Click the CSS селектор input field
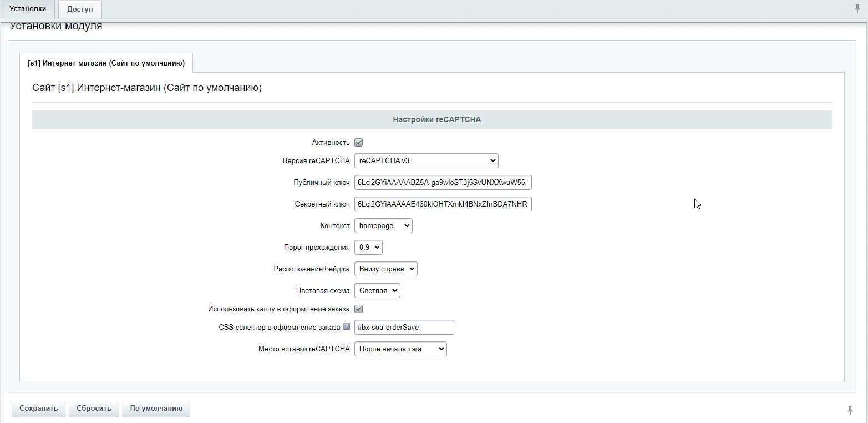The width and height of the screenshot is (868, 423). click(x=404, y=328)
